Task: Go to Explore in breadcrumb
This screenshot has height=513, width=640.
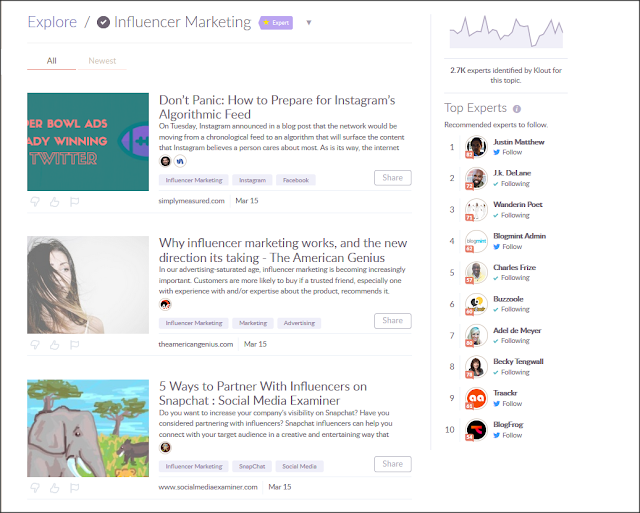Action: click(52, 22)
